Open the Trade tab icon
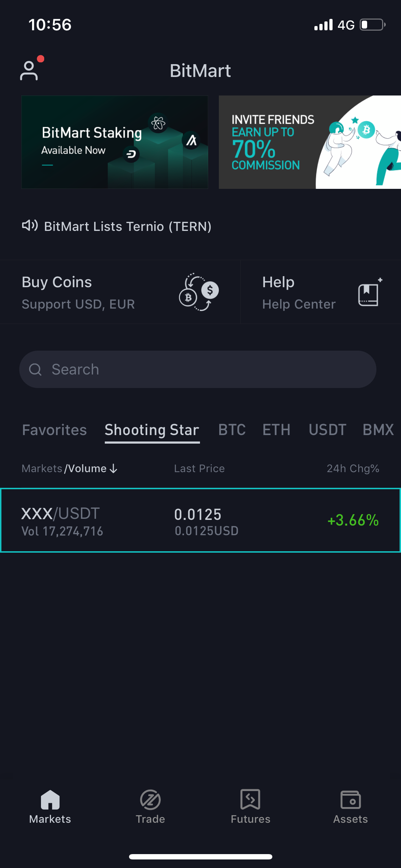 tap(150, 799)
